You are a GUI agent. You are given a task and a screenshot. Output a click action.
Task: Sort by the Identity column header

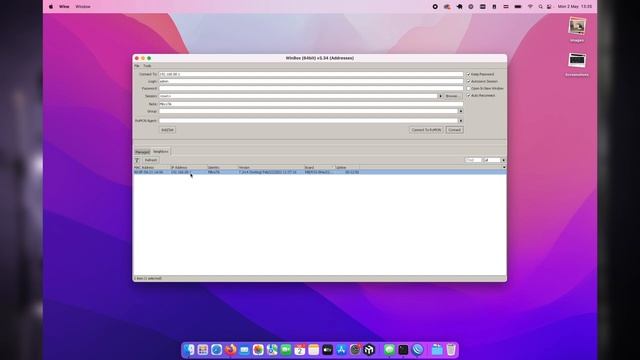tap(222, 167)
